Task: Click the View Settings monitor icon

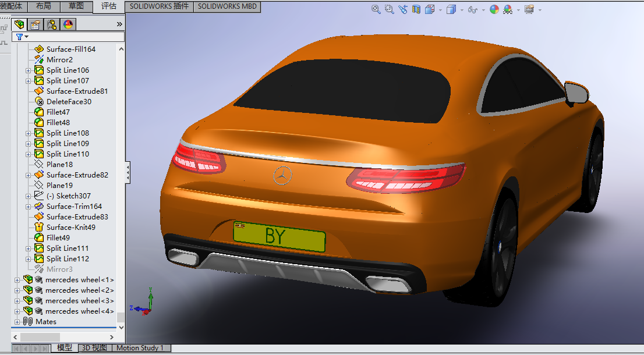Action: 529,9
